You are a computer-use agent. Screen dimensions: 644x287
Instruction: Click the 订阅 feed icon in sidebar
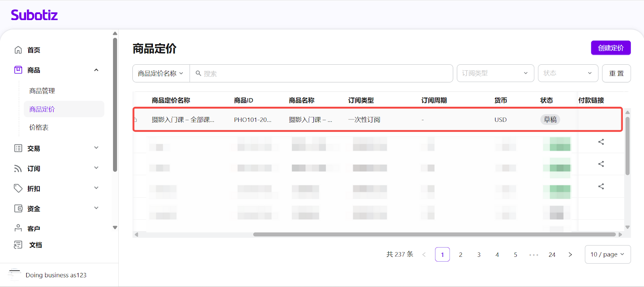point(18,168)
